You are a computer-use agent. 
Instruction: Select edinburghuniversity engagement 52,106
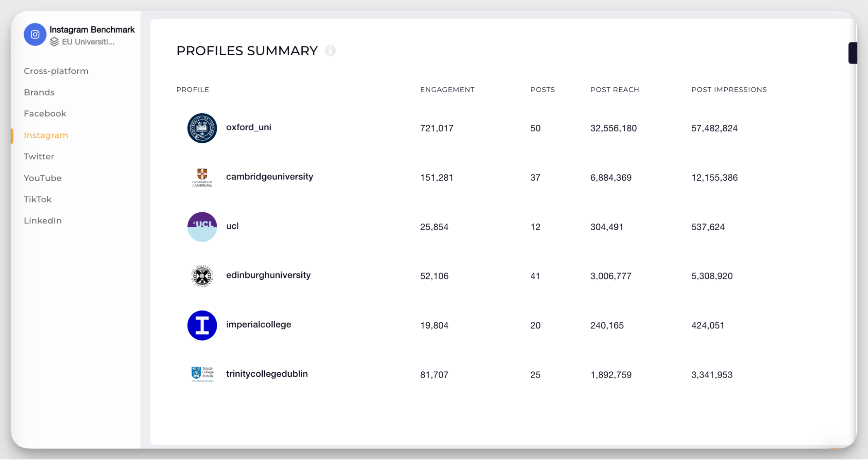tap(434, 276)
